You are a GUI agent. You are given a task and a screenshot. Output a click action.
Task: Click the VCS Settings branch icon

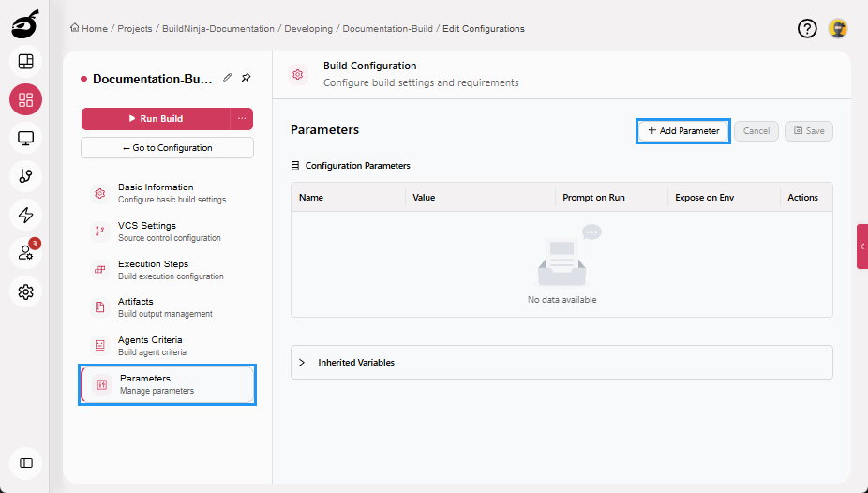click(100, 232)
